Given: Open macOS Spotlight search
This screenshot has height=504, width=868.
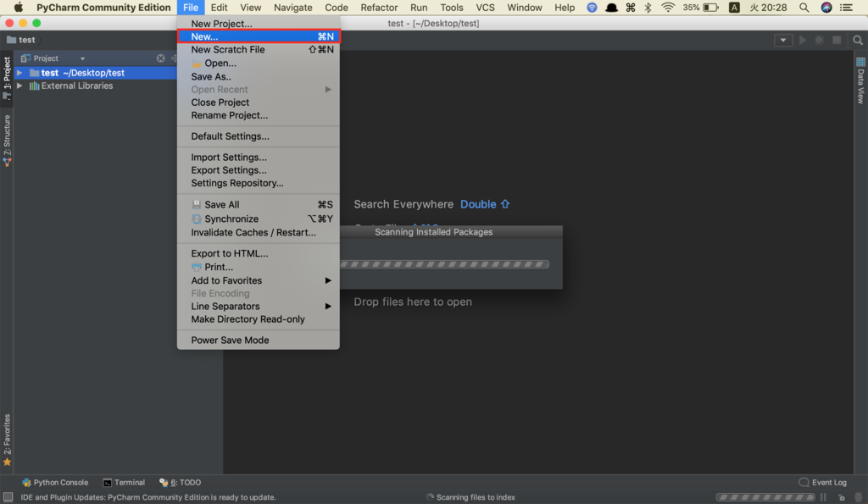Looking at the screenshot, I should point(804,7).
